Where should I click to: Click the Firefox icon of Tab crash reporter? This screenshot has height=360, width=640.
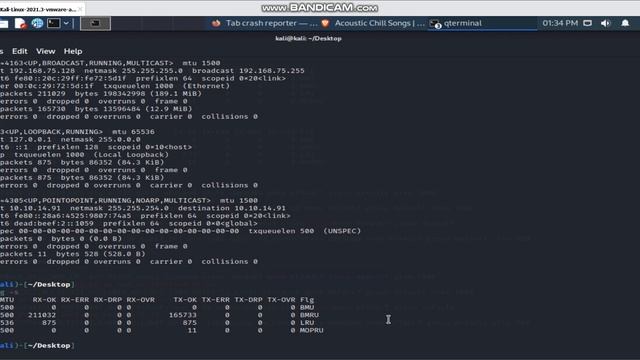point(216,23)
